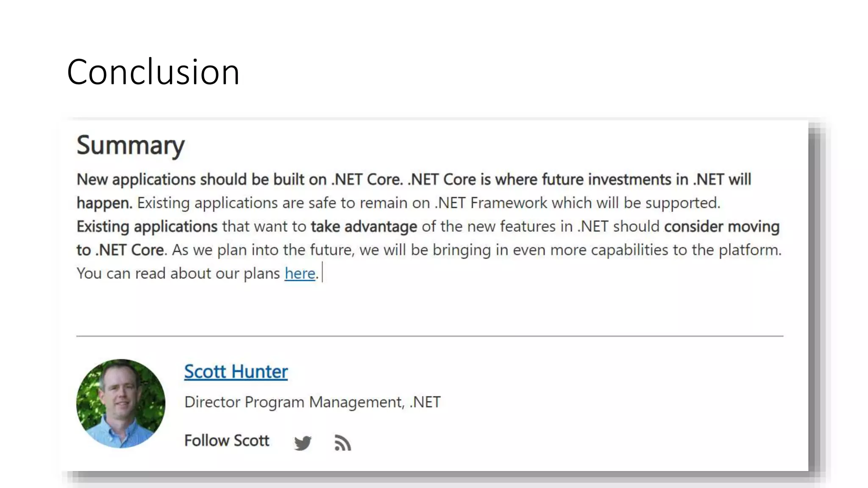Open the Scott Hunter author link
Viewport: 868px width, 488px height.
click(x=236, y=372)
